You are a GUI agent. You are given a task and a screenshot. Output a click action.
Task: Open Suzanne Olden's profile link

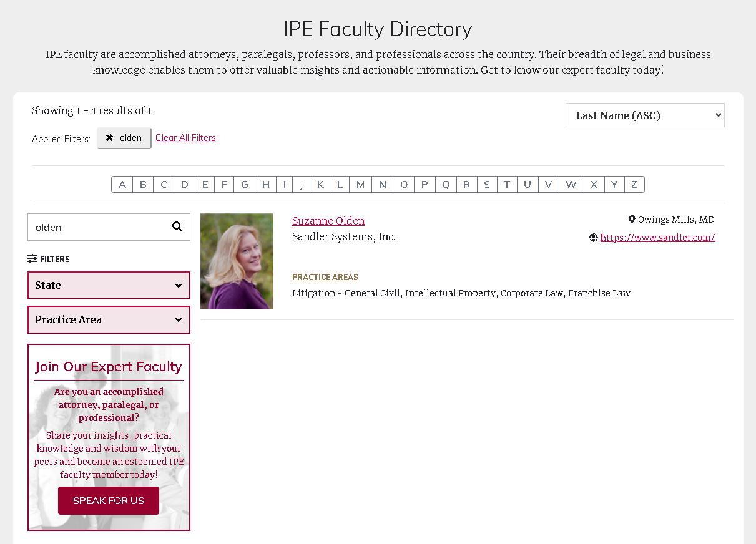pos(328,221)
